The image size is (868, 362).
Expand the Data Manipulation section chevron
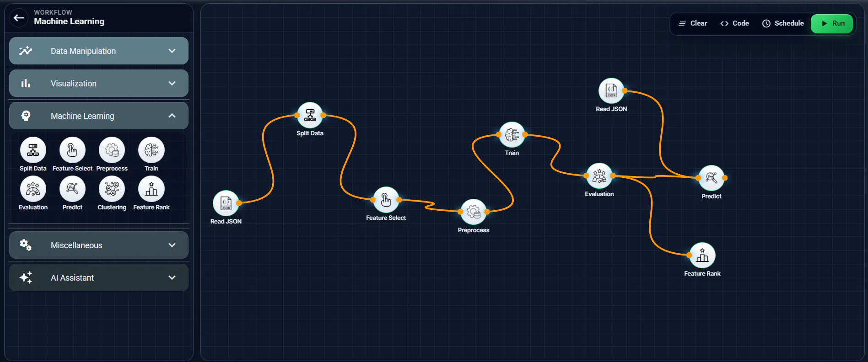[172, 51]
